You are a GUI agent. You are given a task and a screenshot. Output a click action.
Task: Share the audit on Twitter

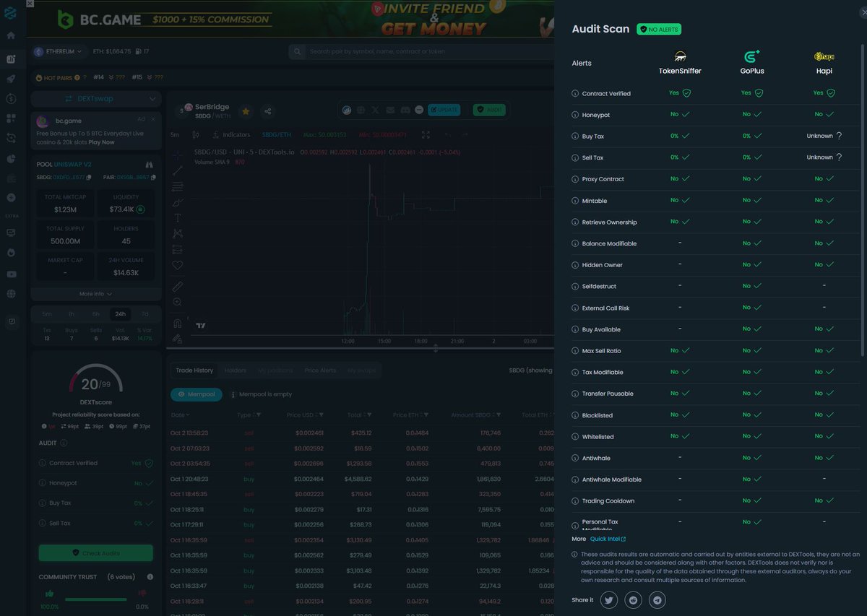click(x=609, y=600)
